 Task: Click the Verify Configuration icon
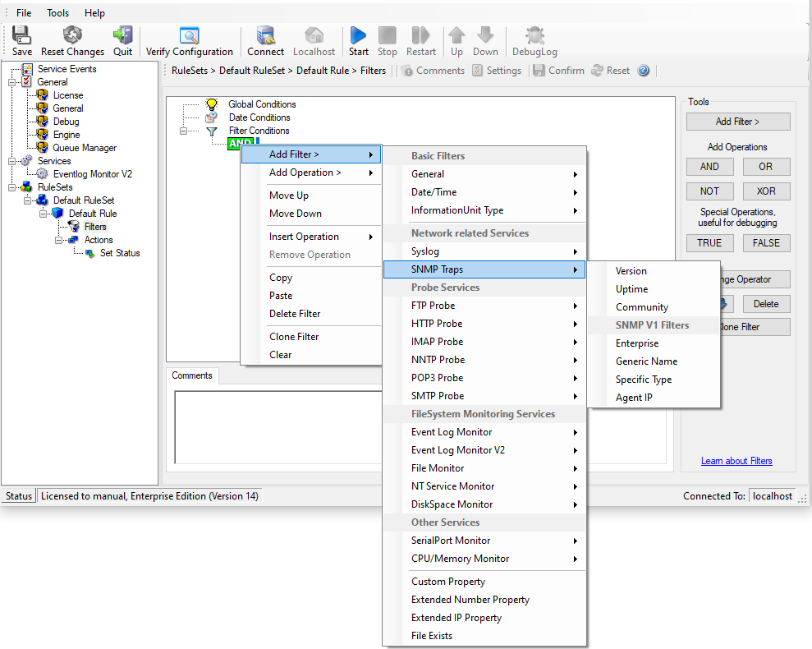(190, 35)
